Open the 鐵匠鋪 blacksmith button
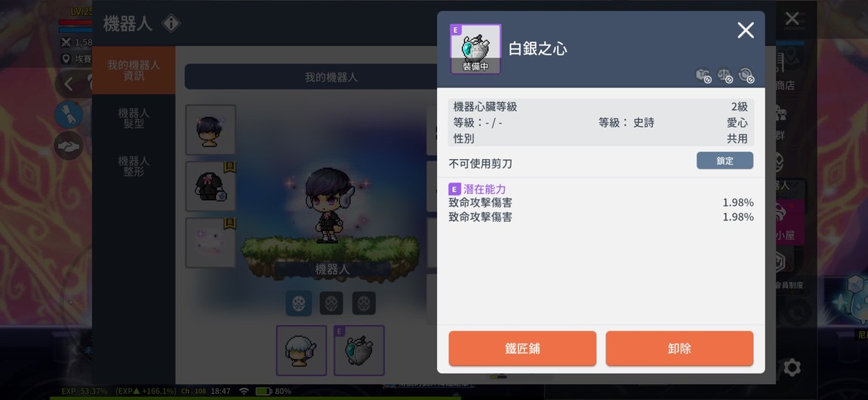This screenshot has height=400, width=868. [x=522, y=349]
